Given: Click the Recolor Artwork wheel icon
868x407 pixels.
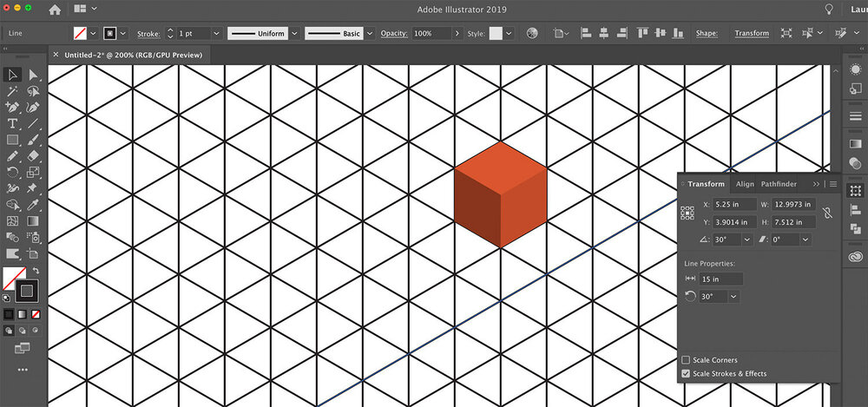Looking at the screenshot, I should [x=532, y=33].
